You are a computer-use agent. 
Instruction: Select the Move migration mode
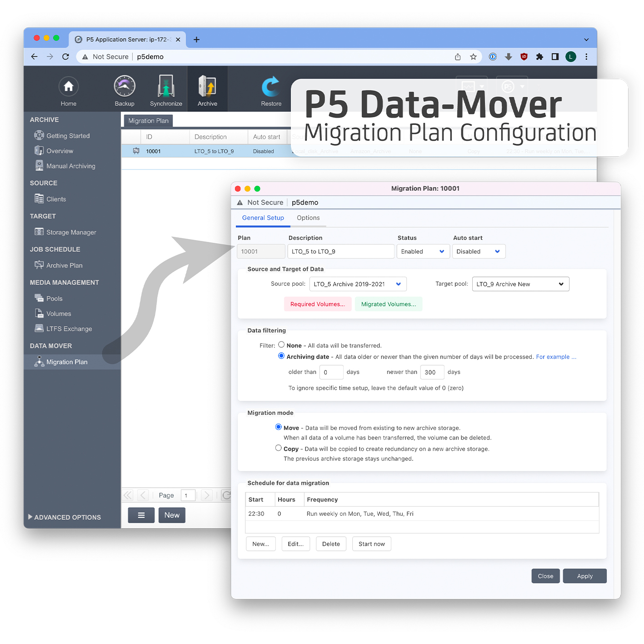(x=278, y=427)
